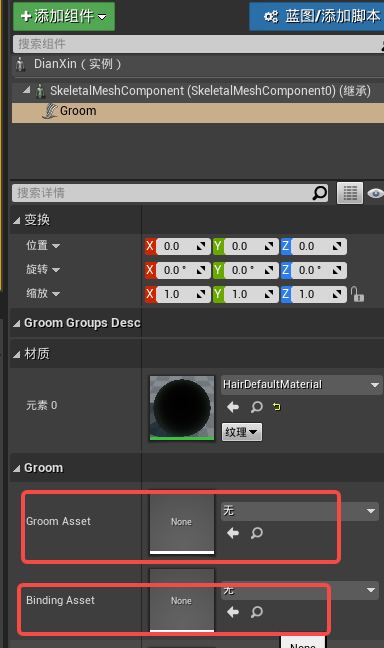Image resolution: width=384 pixels, height=648 pixels.
Task: Browse to HairDefaultMaterial in content browser
Action: [x=257, y=407]
